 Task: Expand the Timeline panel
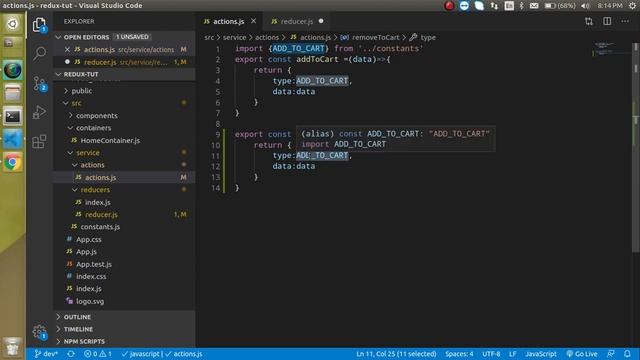pos(124,329)
